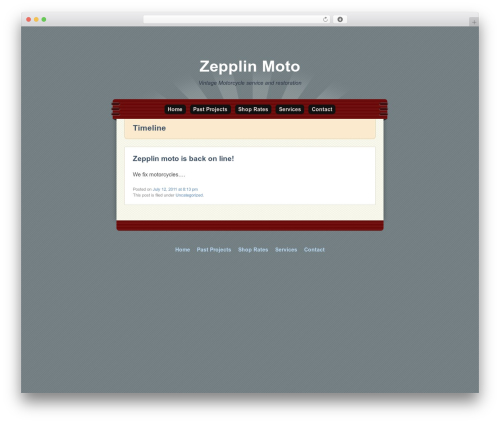Click the red close window dot
The image size is (500, 423).
point(29,19)
